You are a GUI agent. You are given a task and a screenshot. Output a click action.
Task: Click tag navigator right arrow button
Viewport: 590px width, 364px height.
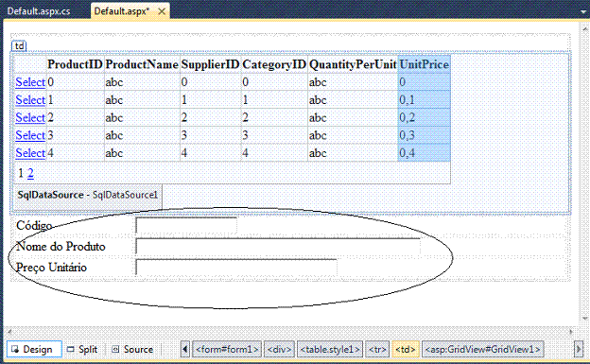coord(579,349)
